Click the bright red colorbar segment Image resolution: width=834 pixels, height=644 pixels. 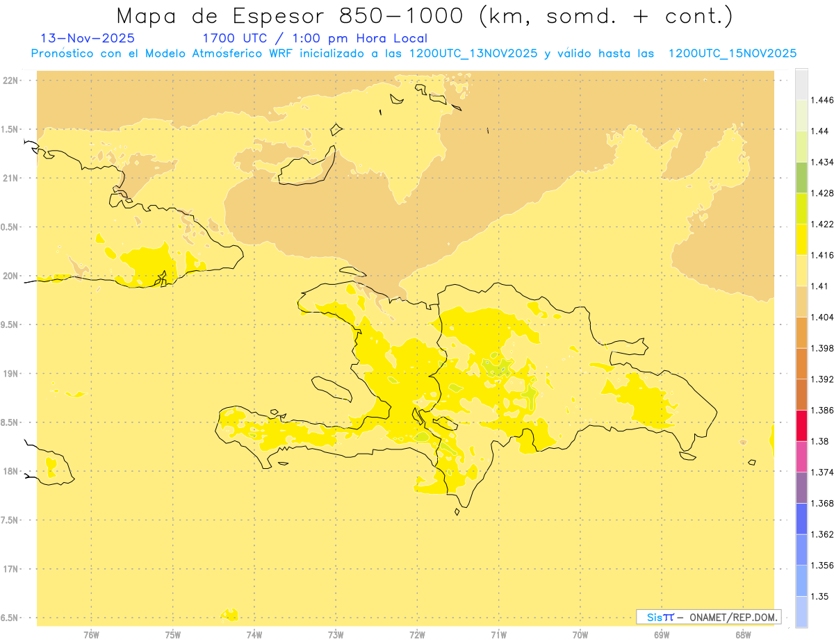801,425
